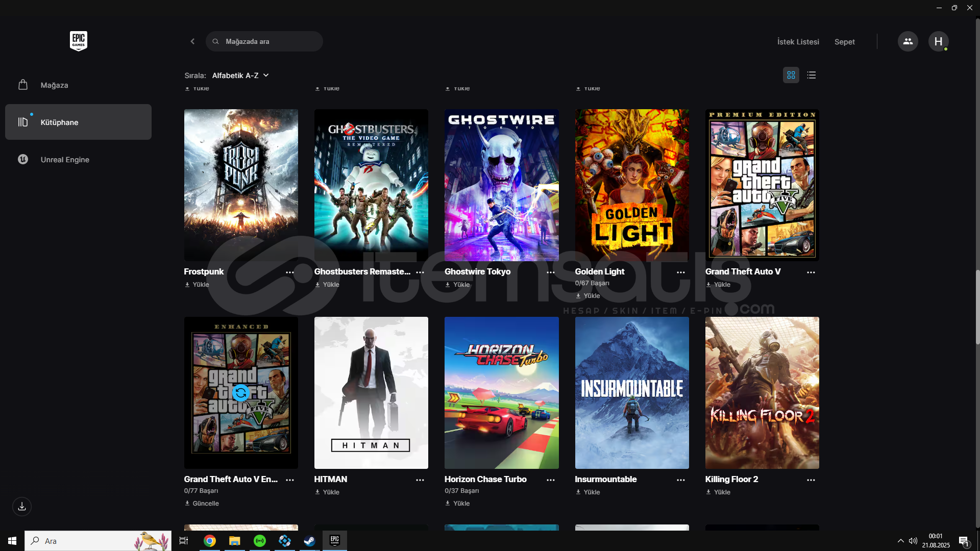Open the Ghostwire Tokyo cover art

(502, 185)
